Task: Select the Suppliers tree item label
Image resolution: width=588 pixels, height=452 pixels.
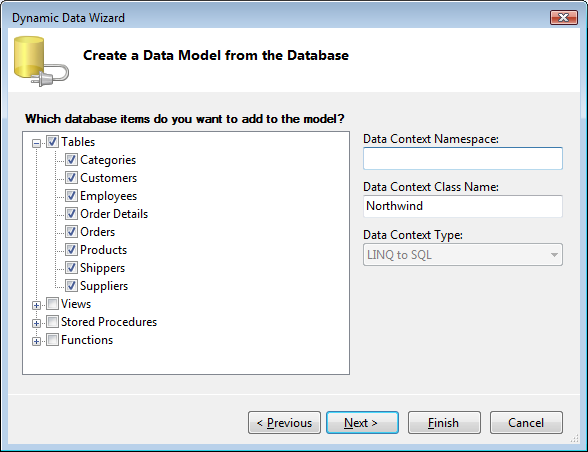Action: click(104, 286)
